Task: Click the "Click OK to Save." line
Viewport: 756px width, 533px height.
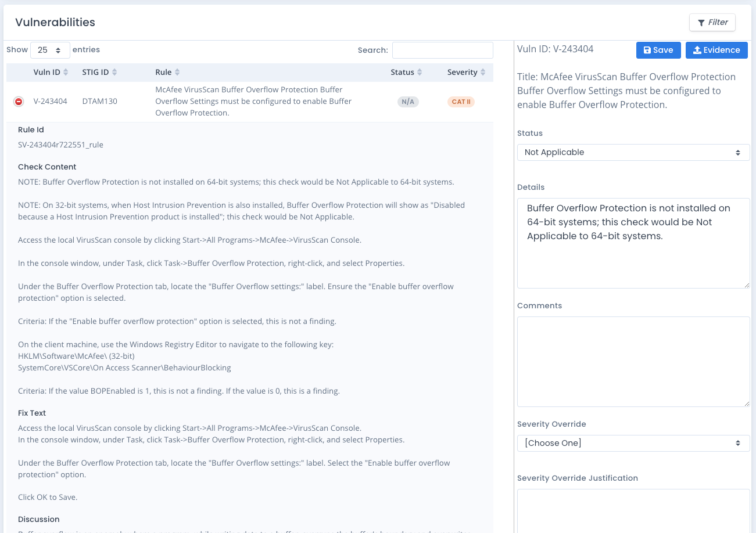Action: click(48, 497)
